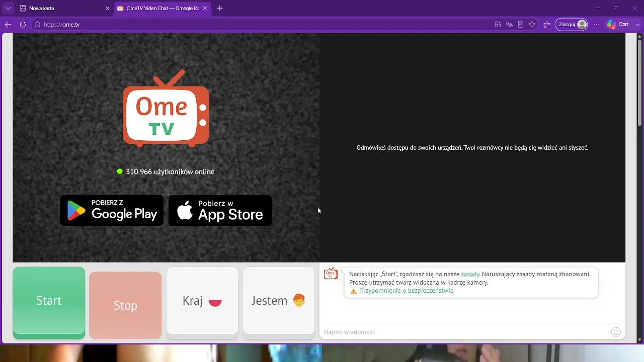This screenshot has height=362, width=644.
Task: Open the browser settings ellipsis menu
Action: pos(596,24)
